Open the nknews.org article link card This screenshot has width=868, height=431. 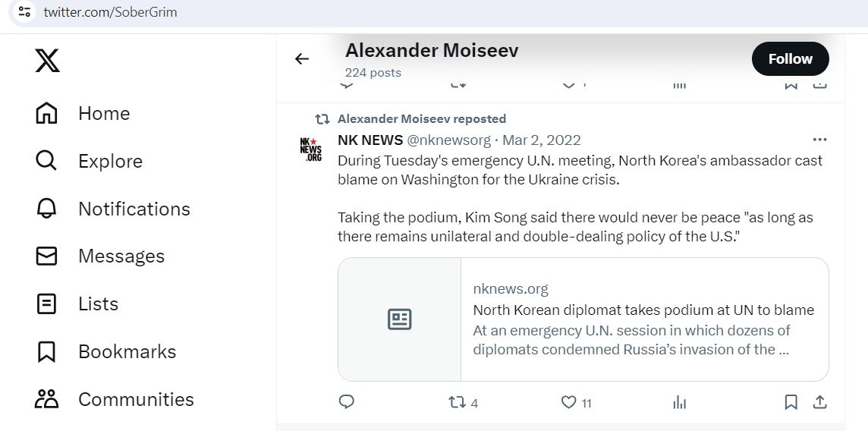coord(583,319)
